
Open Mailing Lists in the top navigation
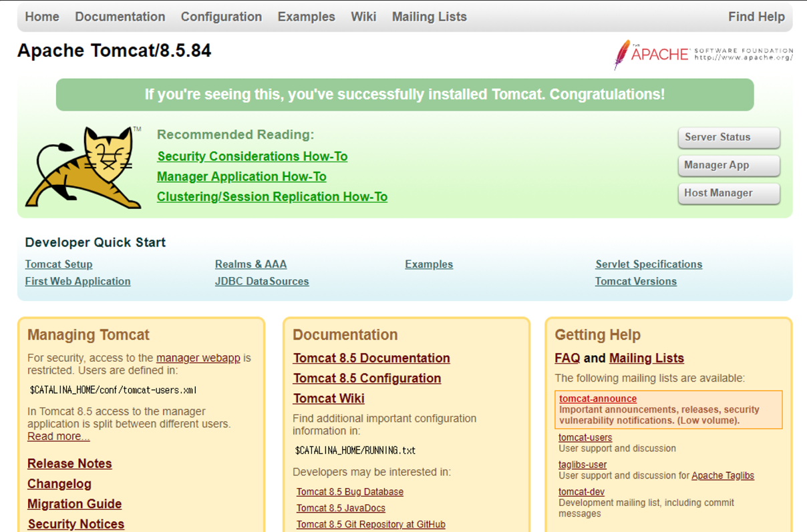click(x=430, y=17)
